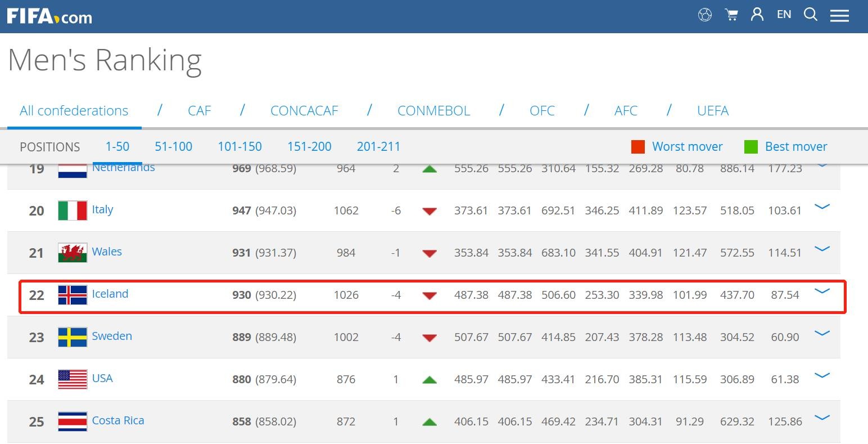Select the All confederations tab
This screenshot has height=444, width=868.
click(x=74, y=110)
